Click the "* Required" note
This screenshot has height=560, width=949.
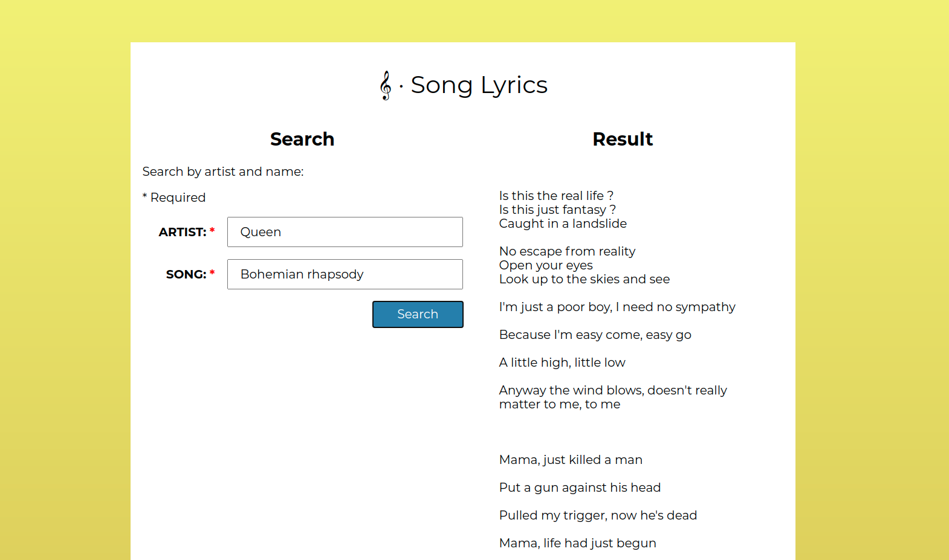point(174,198)
